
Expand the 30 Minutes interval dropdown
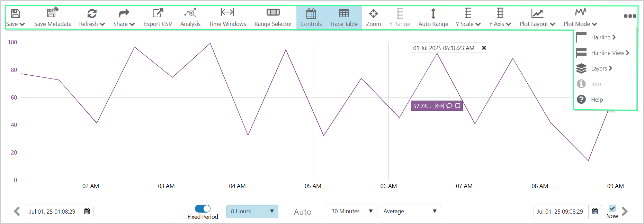pos(352,211)
